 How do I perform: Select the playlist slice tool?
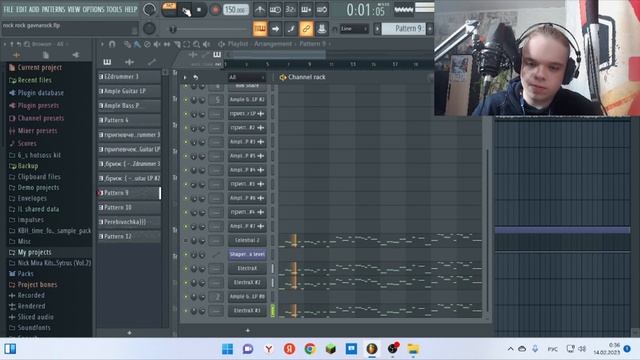pos(177,44)
